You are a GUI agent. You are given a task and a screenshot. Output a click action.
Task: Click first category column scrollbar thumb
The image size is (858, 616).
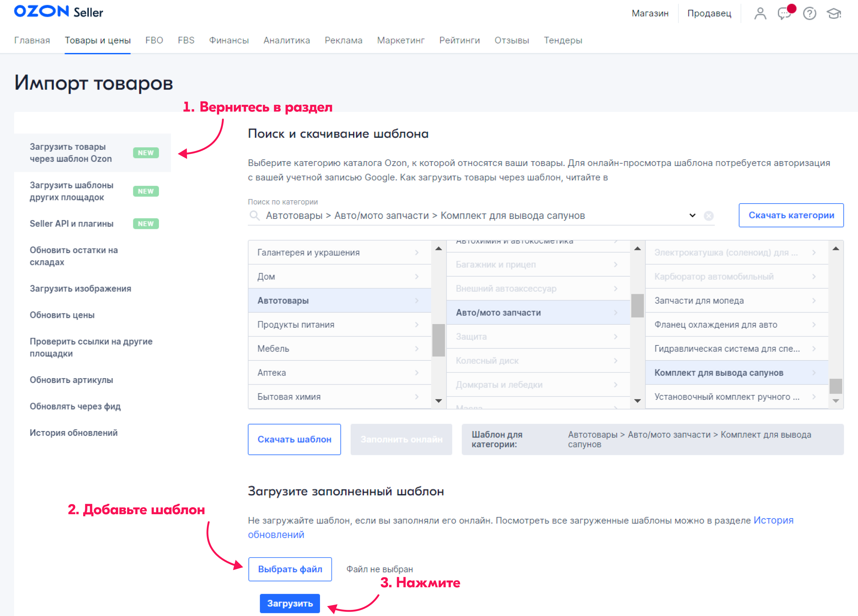click(438, 340)
